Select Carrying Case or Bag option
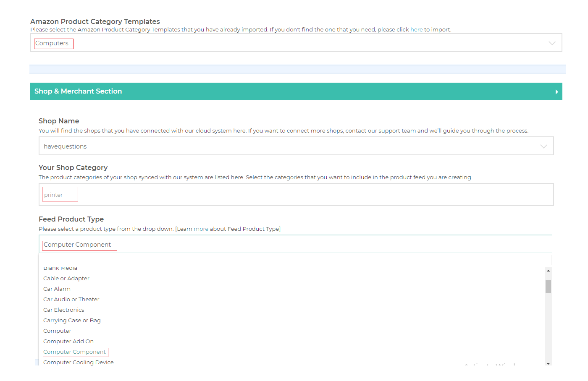Screen dimensions: 588x381 [72, 321]
